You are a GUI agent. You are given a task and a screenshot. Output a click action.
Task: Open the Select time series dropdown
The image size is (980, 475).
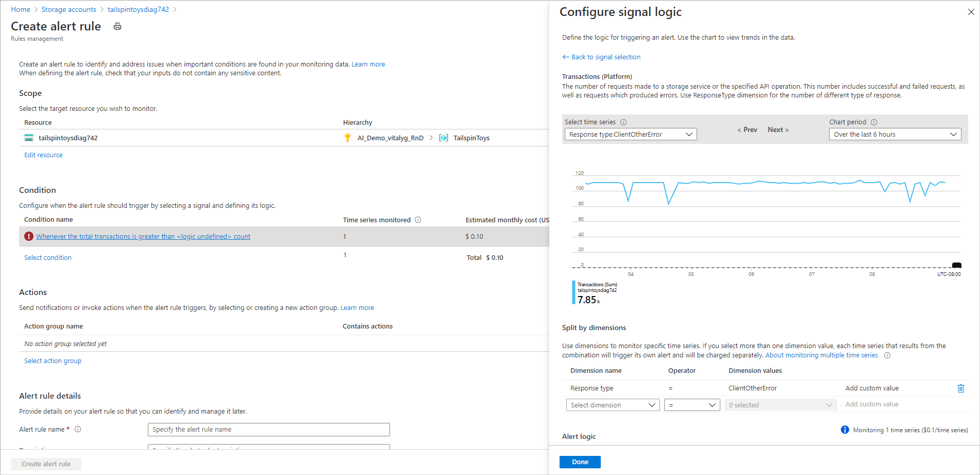(x=630, y=134)
